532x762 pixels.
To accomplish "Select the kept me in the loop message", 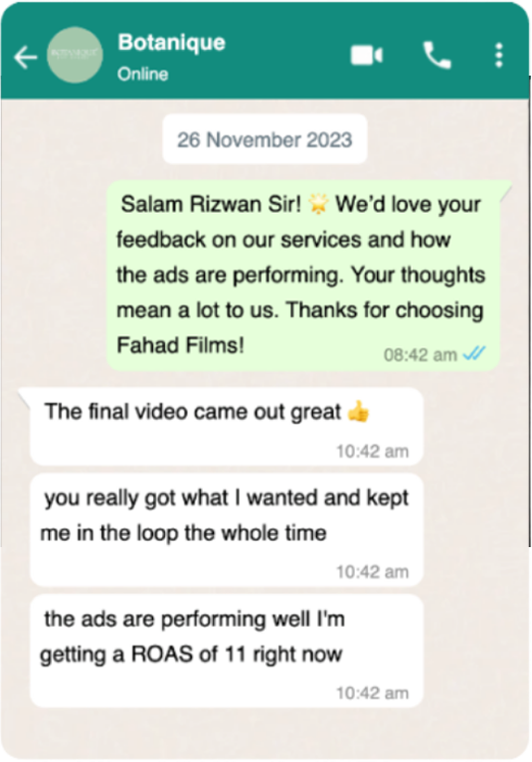I will click(227, 530).
